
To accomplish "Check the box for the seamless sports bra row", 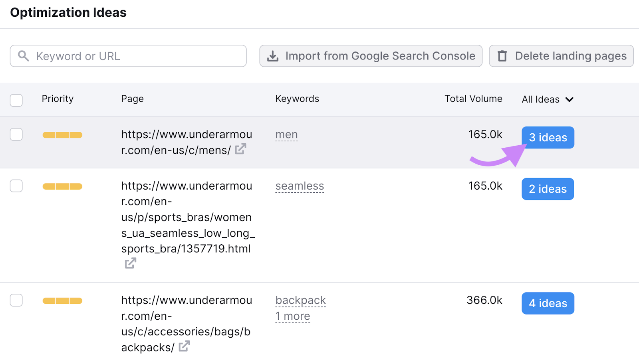I will (x=16, y=186).
